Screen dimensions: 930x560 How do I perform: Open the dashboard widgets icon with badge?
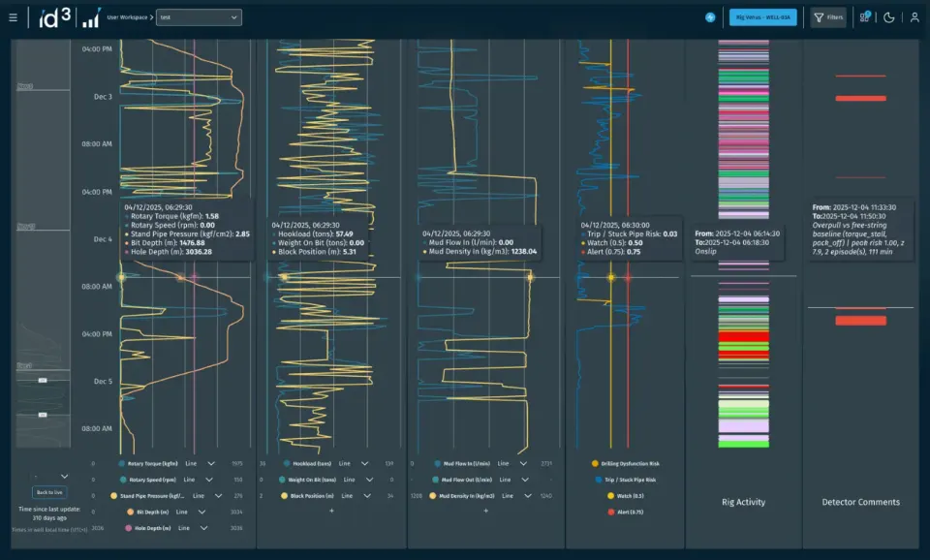865,16
